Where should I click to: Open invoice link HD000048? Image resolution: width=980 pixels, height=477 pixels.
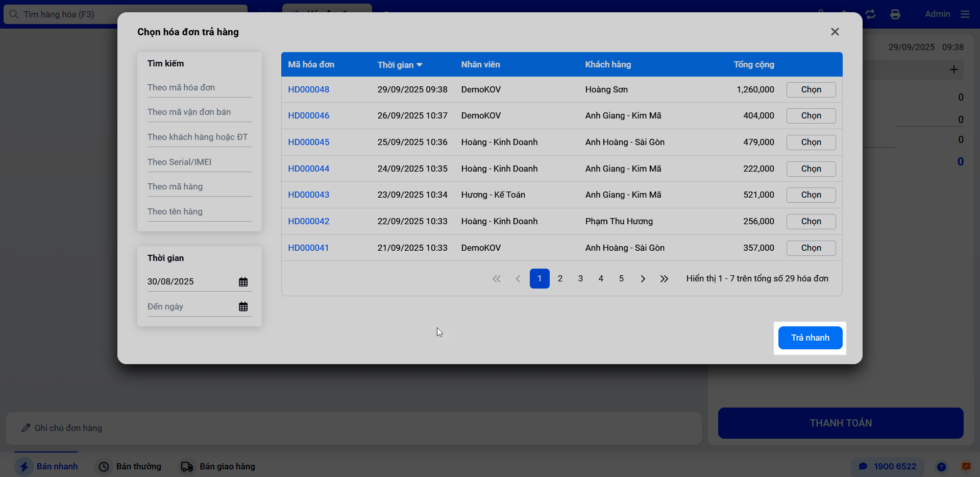(308, 90)
